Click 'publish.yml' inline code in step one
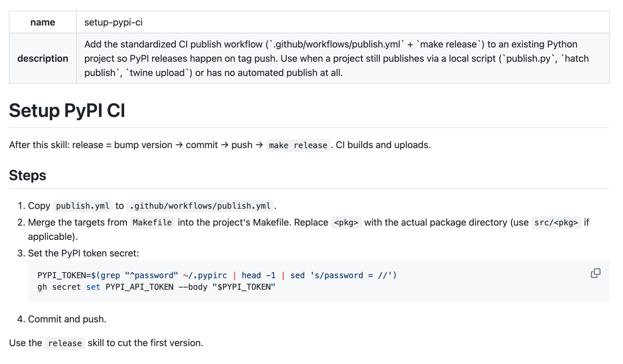 (83, 206)
